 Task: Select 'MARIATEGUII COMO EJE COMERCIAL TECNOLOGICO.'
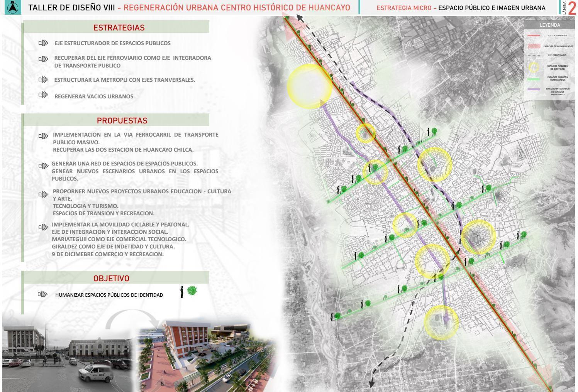(119, 239)
